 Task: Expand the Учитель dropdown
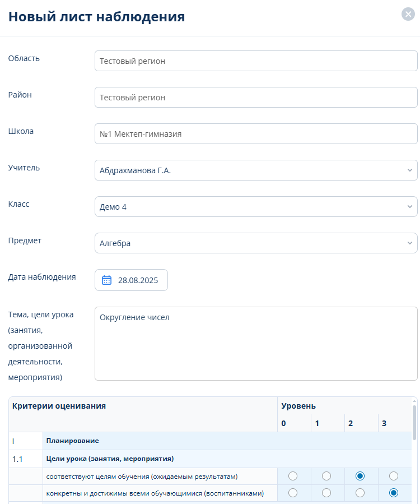click(x=256, y=170)
